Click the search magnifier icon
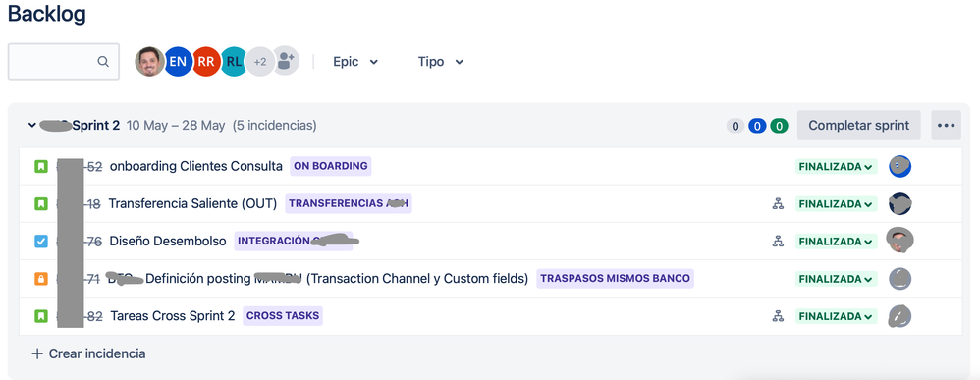The width and height of the screenshot is (980, 380). click(x=103, y=61)
